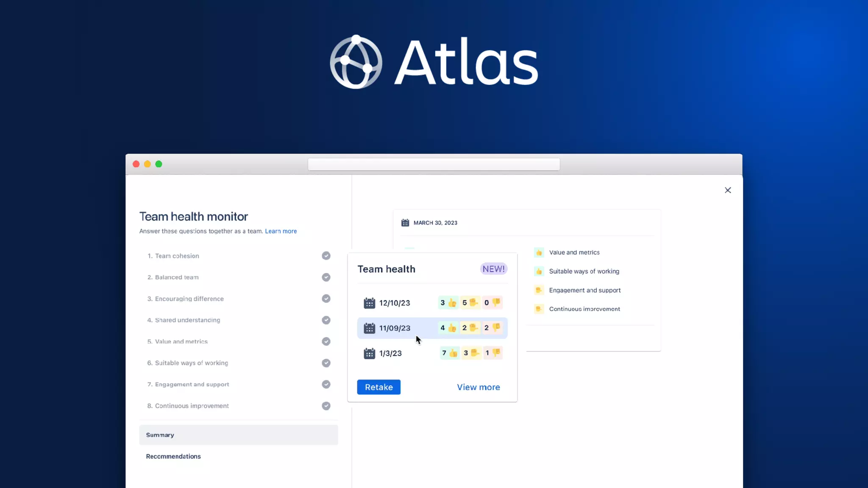Viewport: 868px width, 488px height.
Task: Click the Atlas logo at top
Action: coord(434,62)
